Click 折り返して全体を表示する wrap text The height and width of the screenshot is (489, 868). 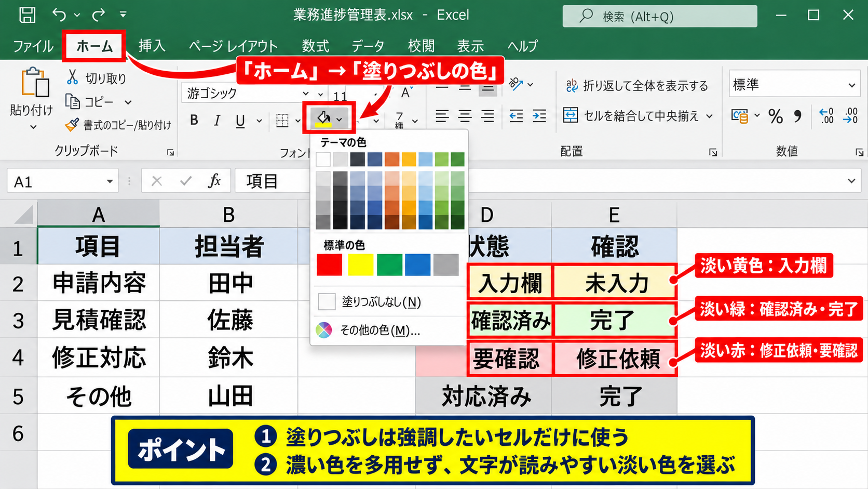[637, 86]
